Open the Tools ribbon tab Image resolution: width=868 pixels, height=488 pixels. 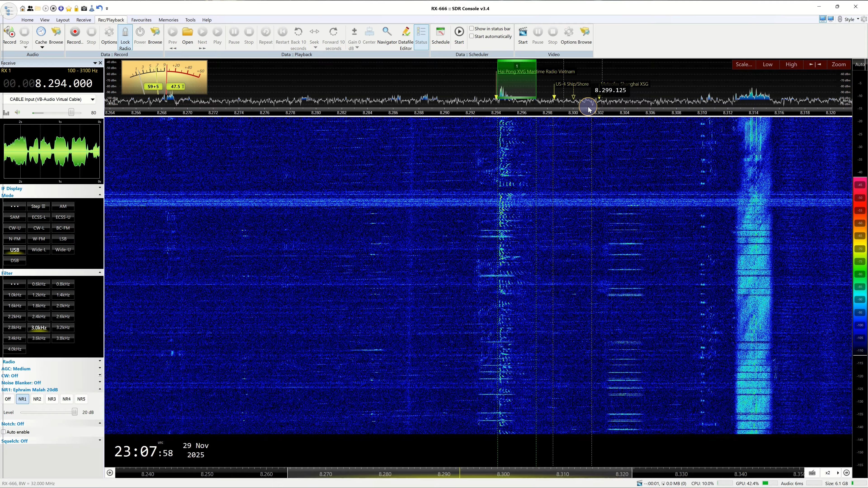(190, 20)
